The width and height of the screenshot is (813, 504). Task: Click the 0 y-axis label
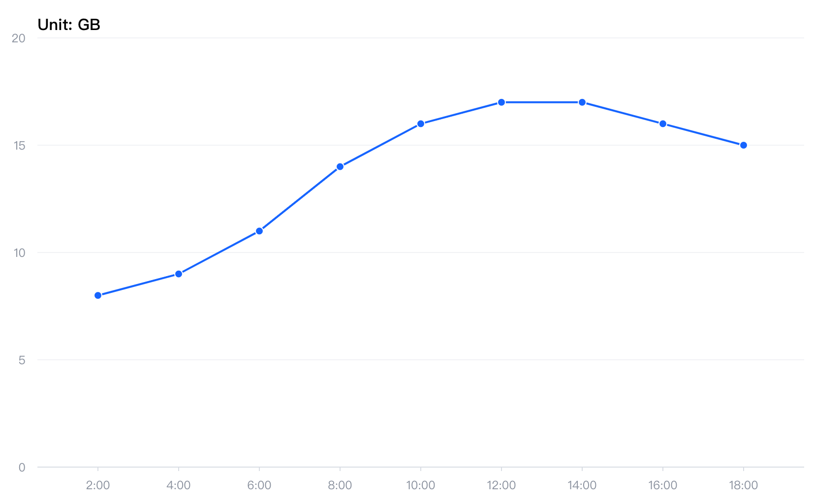point(22,467)
